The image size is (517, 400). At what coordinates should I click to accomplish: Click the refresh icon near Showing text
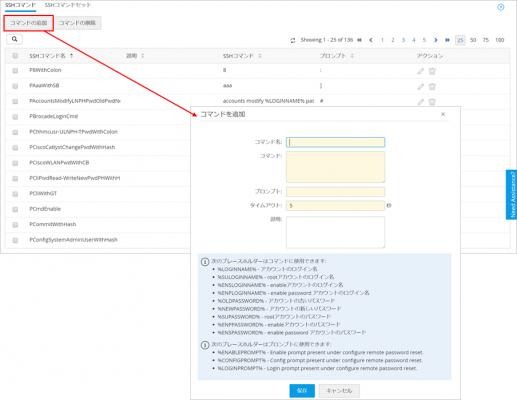click(x=293, y=40)
